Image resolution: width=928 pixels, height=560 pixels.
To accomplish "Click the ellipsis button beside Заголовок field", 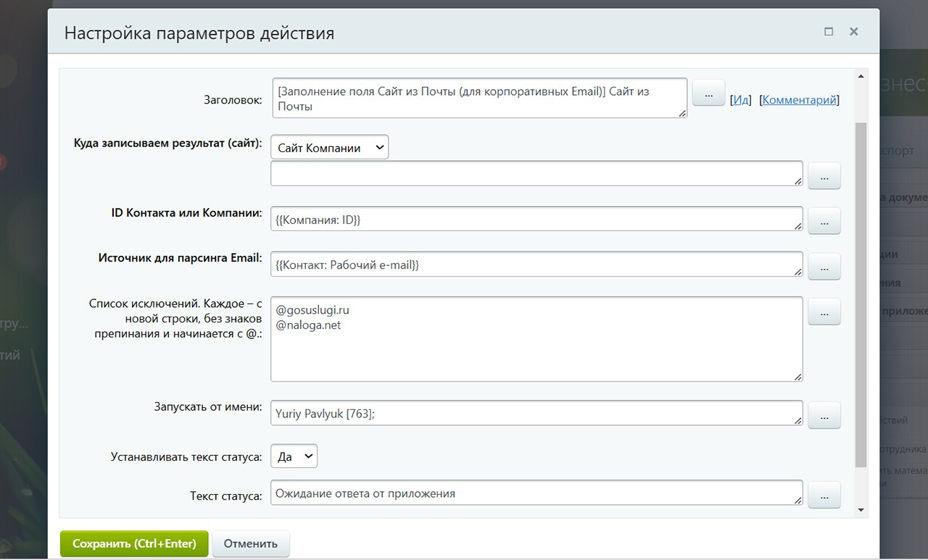I will click(709, 93).
